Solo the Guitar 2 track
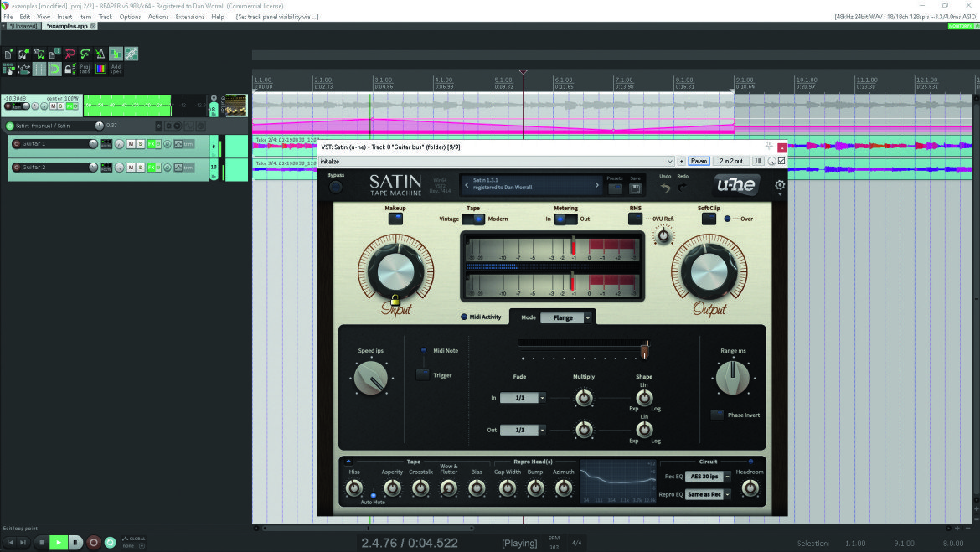This screenshot has width=980, height=552. (141, 168)
